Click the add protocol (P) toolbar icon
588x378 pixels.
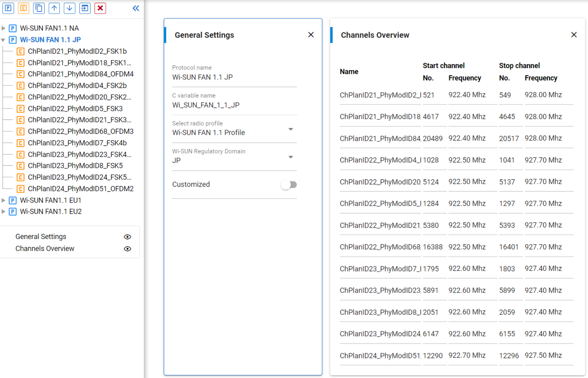8,8
